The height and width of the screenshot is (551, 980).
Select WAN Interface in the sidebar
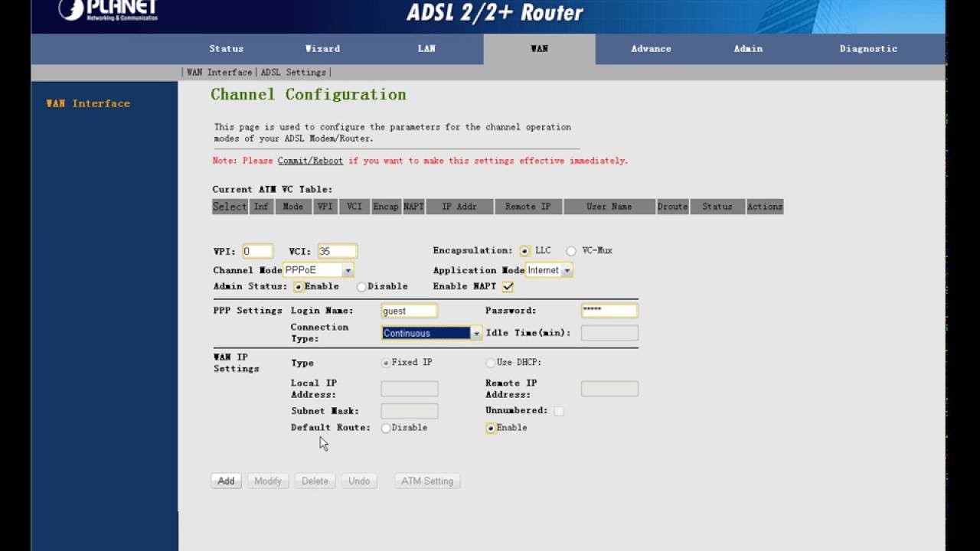click(x=88, y=103)
